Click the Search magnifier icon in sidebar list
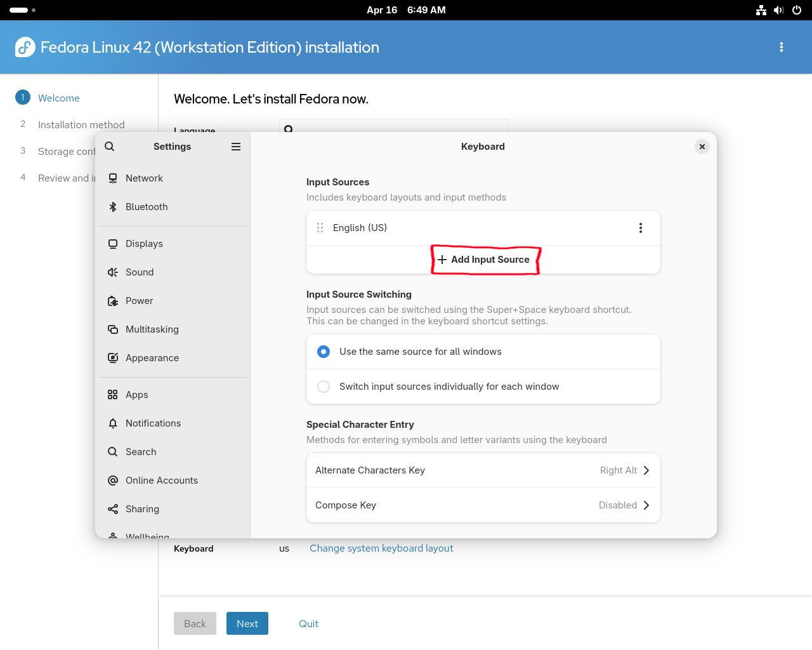The image size is (812, 650). (113, 452)
